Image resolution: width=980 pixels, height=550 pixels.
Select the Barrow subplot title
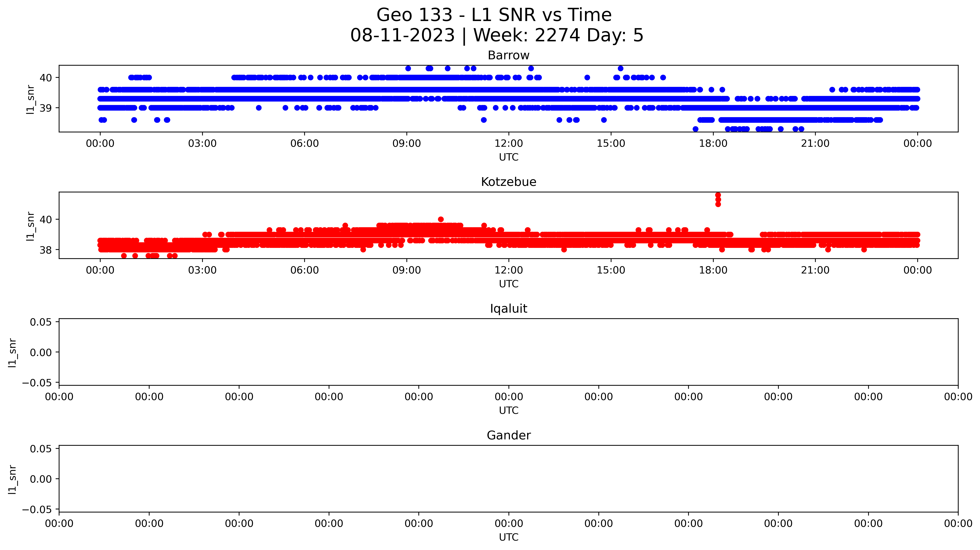pos(509,55)
